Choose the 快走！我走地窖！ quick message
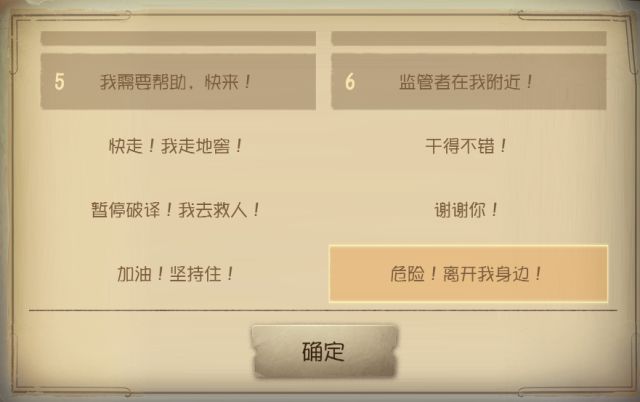This screenshot has width=640, height=402. [176, 146]
